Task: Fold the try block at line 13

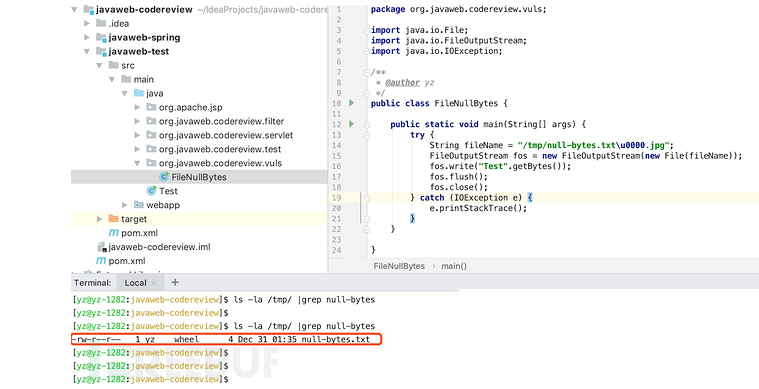Action: [366, 135]
